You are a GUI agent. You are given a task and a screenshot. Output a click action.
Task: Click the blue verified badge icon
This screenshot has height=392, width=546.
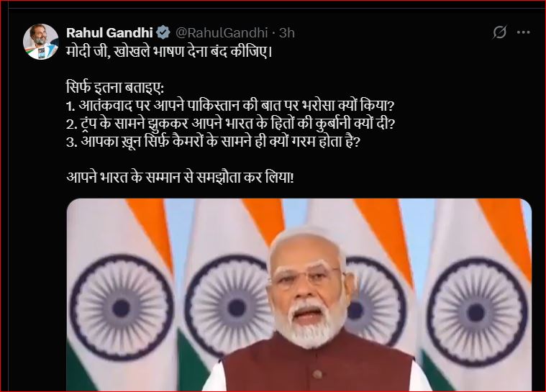tap(163, 32)
